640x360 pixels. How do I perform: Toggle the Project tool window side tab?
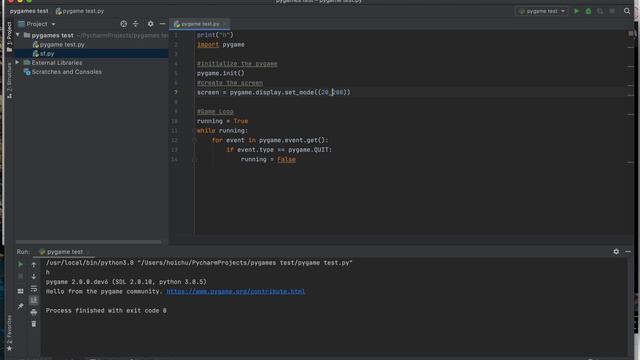coord(9,37)
